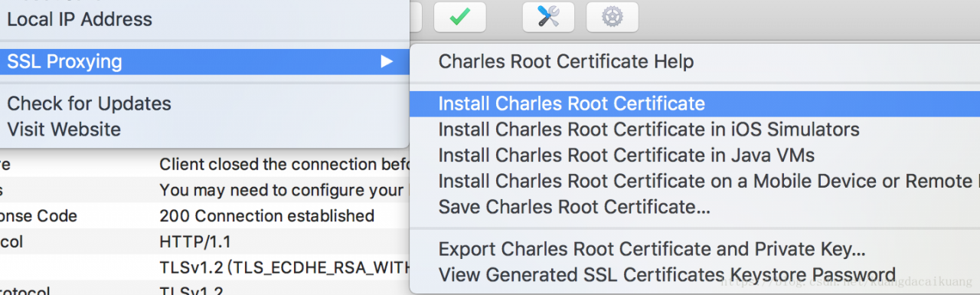The height and width of the screenshot is (295, 980).
Task: Select Check for Updates menu entry
Action: pyautogui.click(x=89, y=103)
